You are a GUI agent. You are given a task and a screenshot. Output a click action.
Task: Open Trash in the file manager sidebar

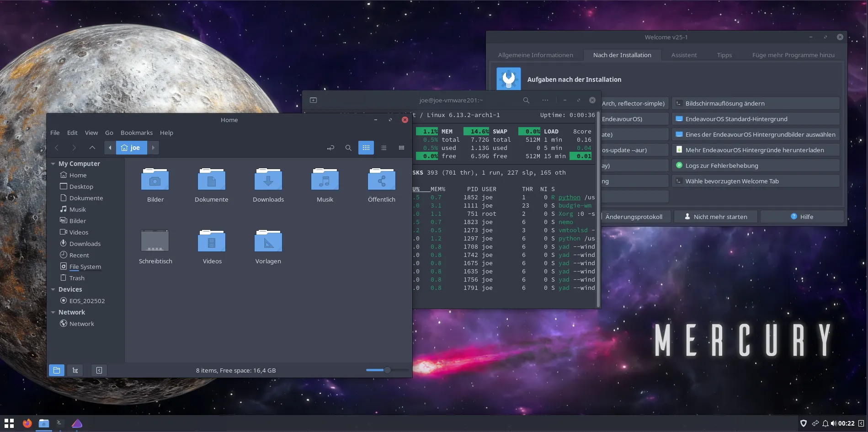72,278
